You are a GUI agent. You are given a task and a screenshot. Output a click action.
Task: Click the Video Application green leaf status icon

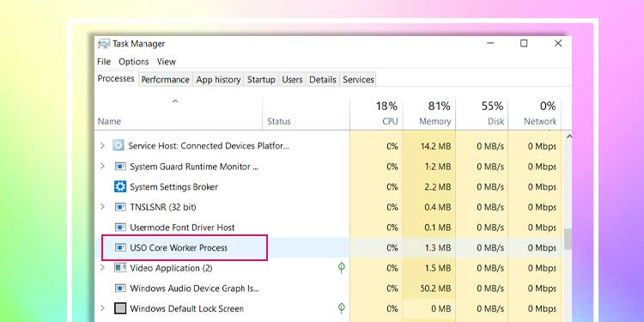341,268
